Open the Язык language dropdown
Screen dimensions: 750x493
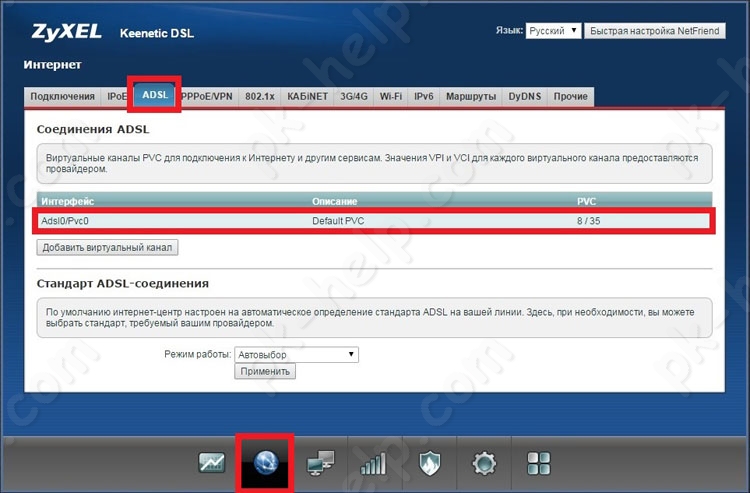tap(553, 31)
